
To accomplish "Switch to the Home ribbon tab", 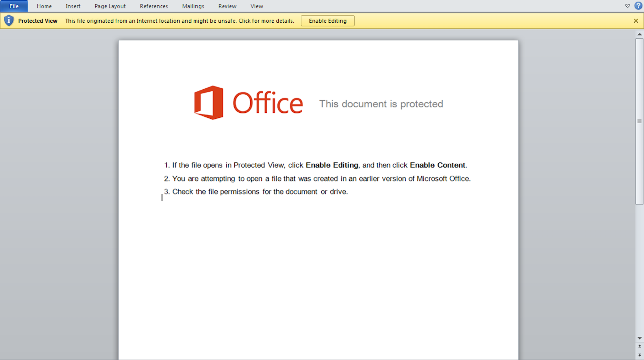I will (44, 6).
